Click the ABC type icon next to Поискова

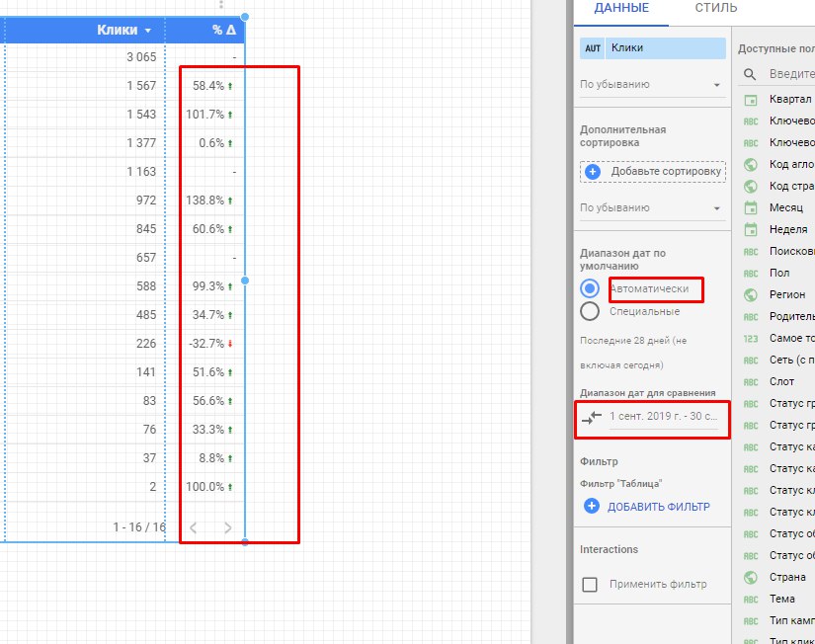tap(751, 252)
